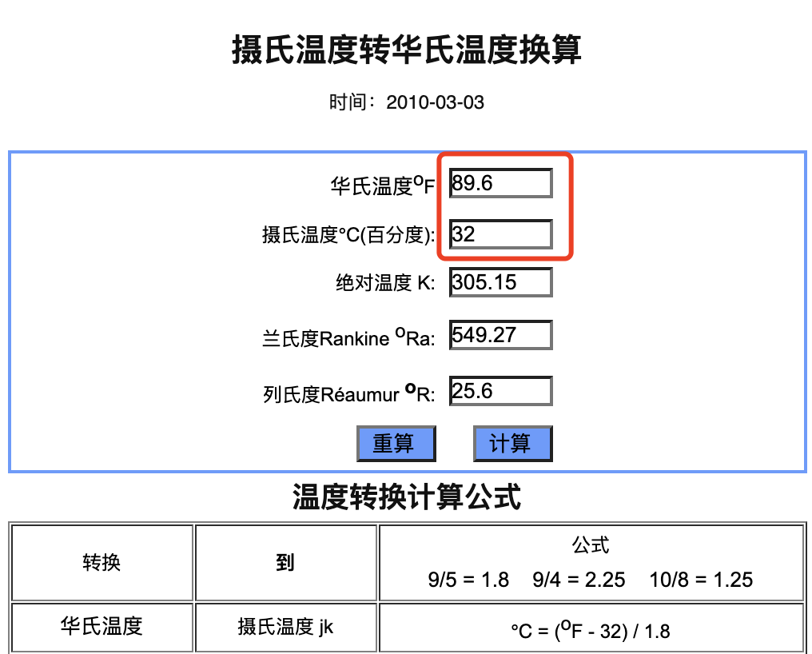
Task: Click the Kelvin field showing 305.15
Action: pyautogui.click(x=501, y=282)
